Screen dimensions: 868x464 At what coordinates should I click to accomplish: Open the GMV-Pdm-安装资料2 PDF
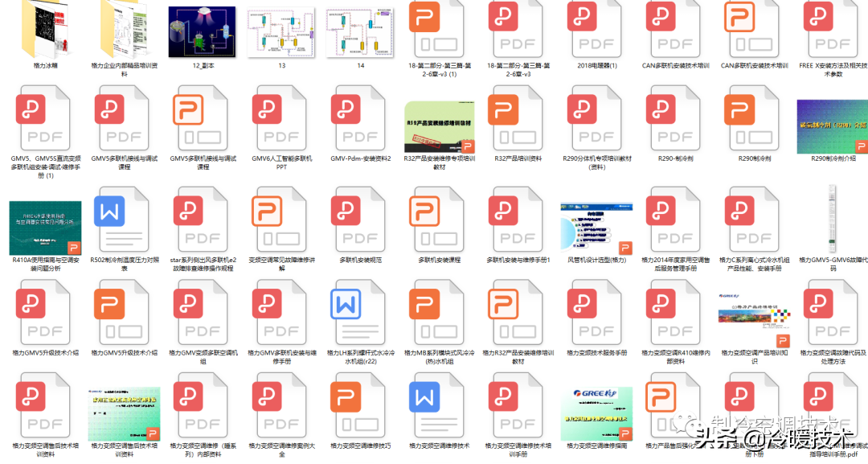click(x=360, y=117)
